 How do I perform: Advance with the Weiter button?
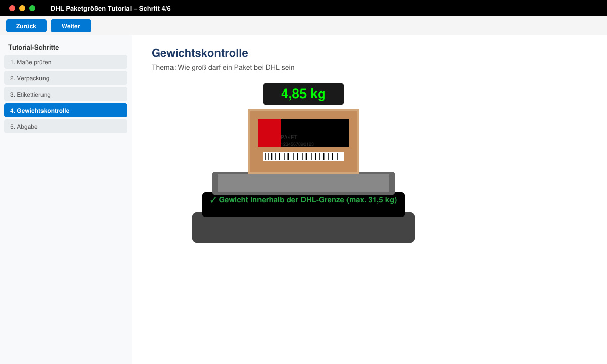tap(71, 26)
